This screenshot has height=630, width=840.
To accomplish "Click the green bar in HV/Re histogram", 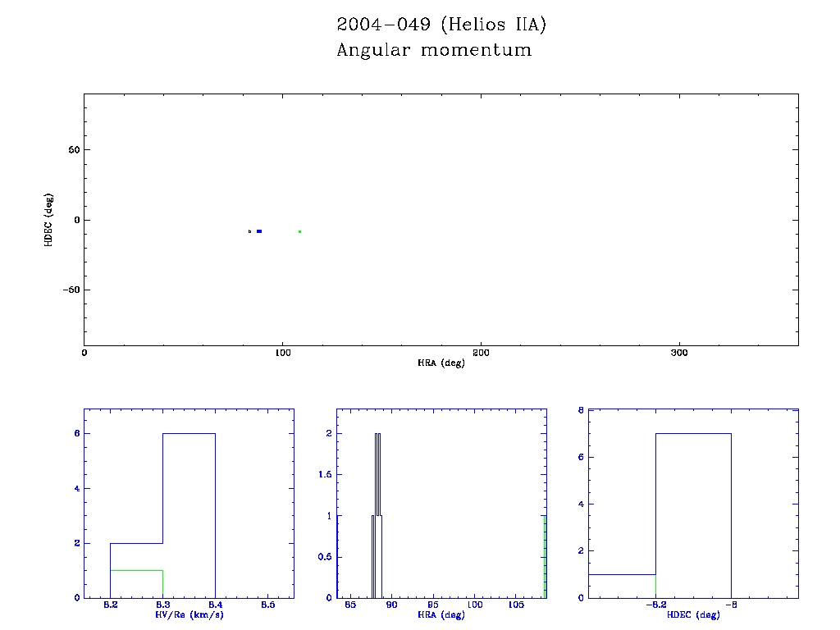I will pyautogui.click(x=136, y=583).
